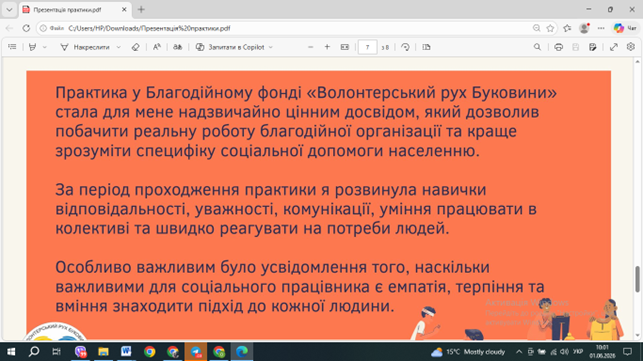Click the address bar URL

pos(149,28)
